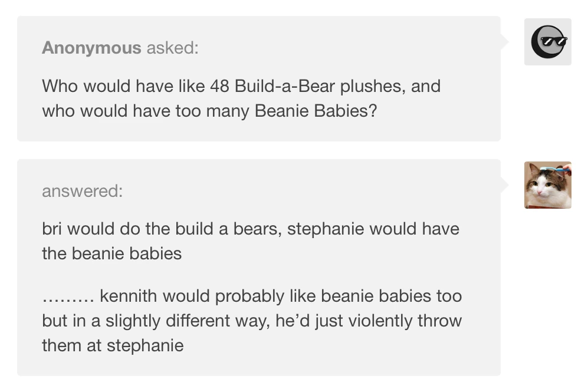
Task: Click the "answered:" label
Action: [x=82, y=191]
